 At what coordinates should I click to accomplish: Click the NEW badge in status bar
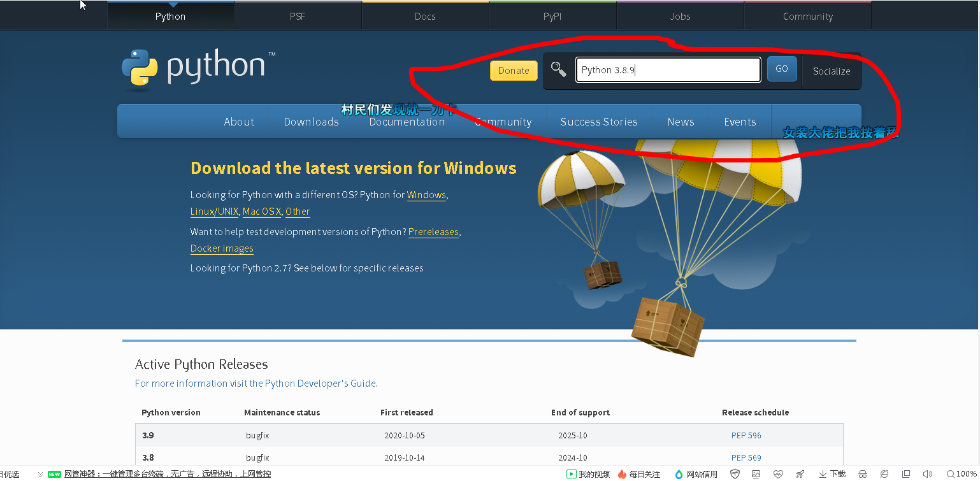55,474
